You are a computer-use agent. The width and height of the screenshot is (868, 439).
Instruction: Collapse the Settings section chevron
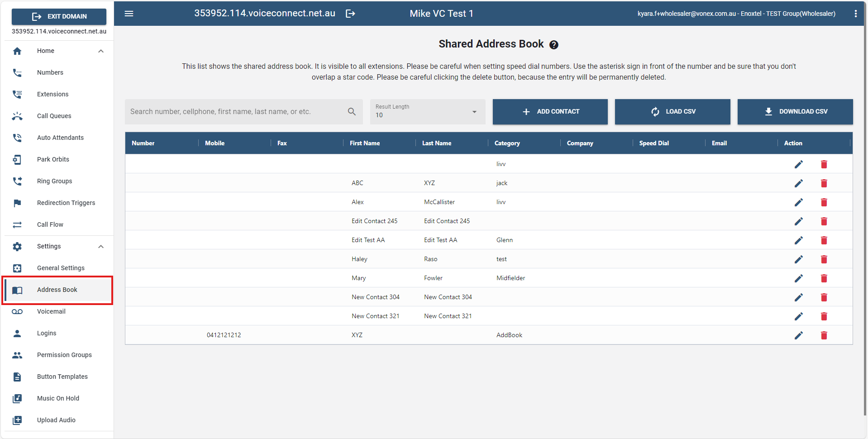[x=101, y=247]
